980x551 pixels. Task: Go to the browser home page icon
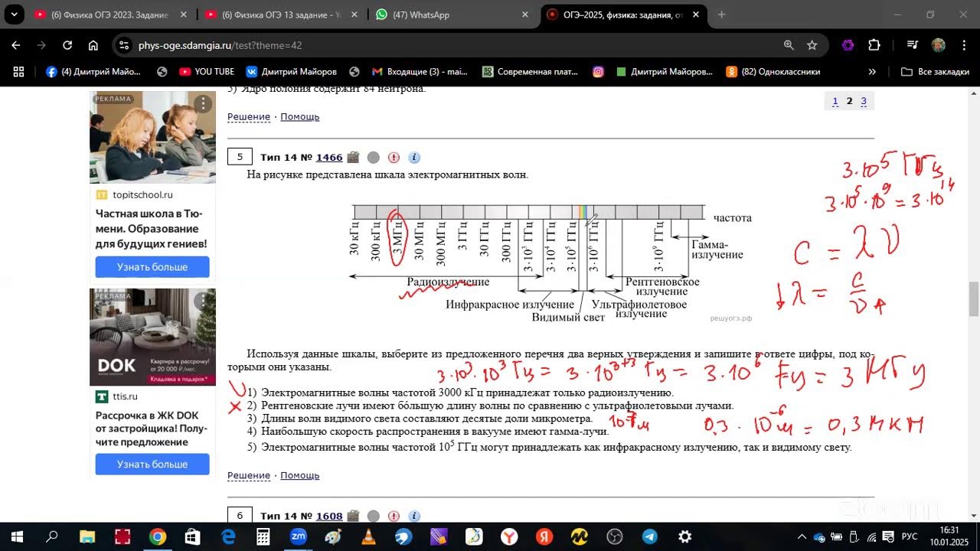point(93,45)
